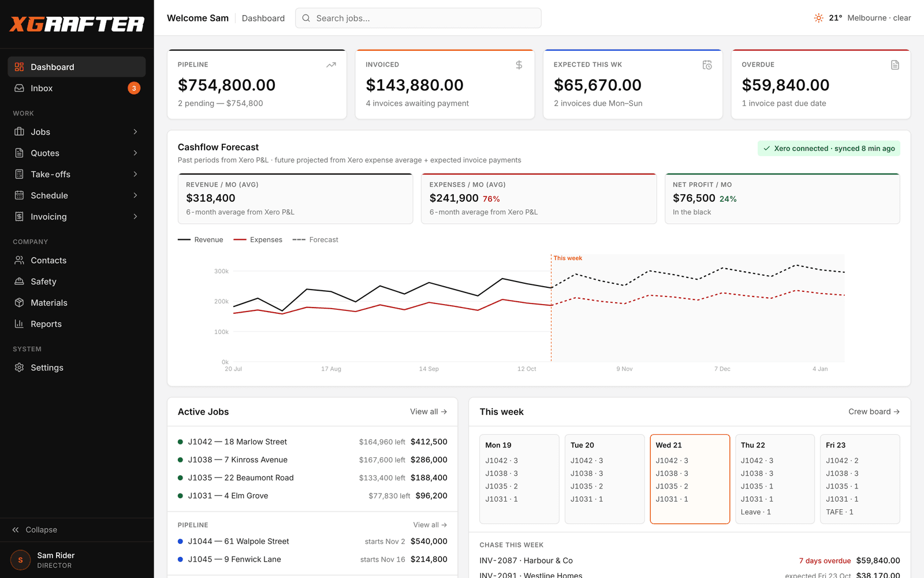Click the Quotes document icon
Image resolution: width=924 pixels, height=578 pixels.
click(19, 153)
